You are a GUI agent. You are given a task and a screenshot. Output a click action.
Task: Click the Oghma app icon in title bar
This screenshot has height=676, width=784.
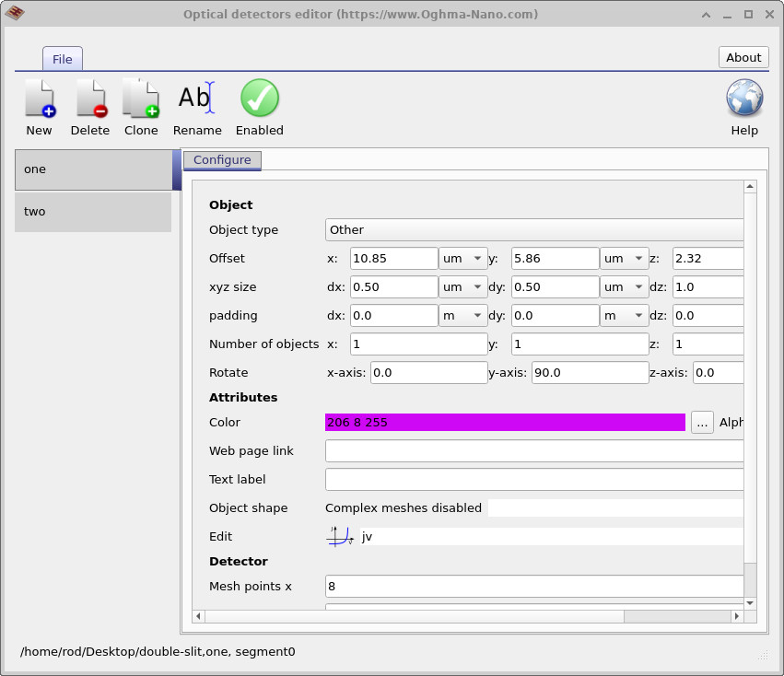click(15, 14)
